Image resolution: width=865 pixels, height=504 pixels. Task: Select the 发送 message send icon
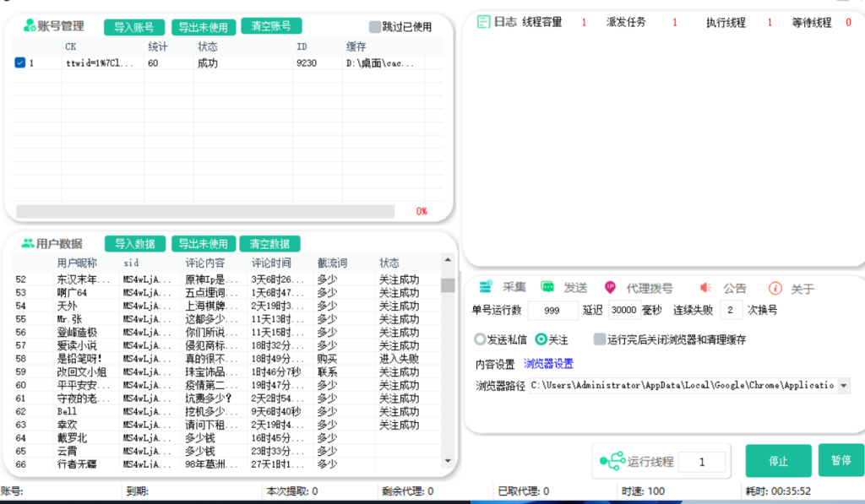(x=549, y=287)
